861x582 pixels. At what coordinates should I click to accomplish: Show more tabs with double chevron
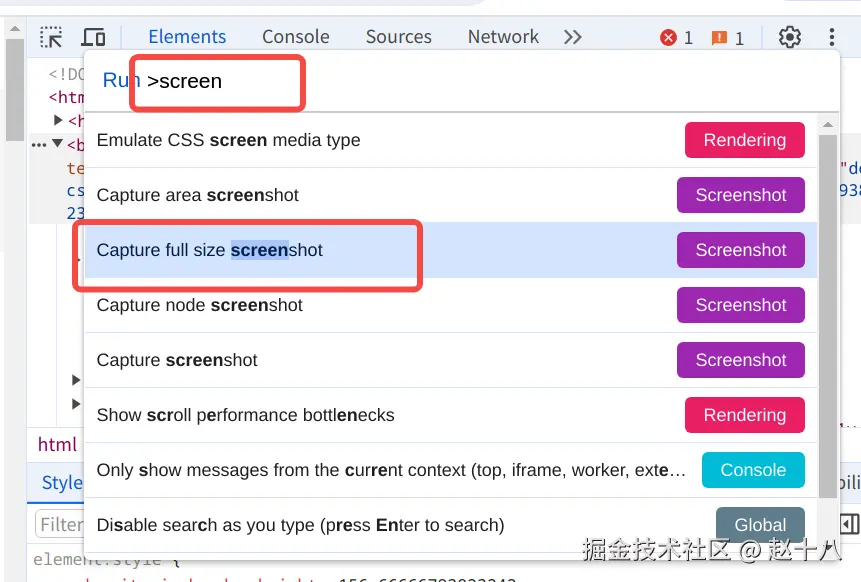coord(573,37)
